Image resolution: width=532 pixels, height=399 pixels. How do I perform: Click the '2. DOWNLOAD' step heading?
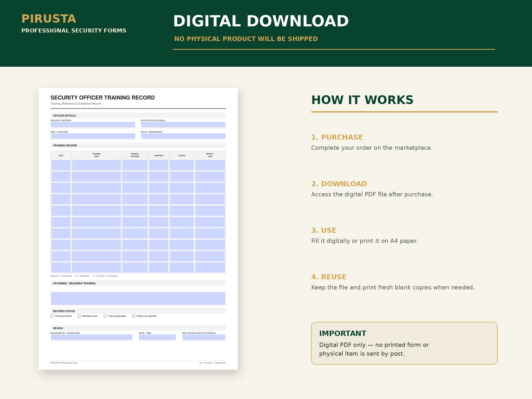point(339,184)
